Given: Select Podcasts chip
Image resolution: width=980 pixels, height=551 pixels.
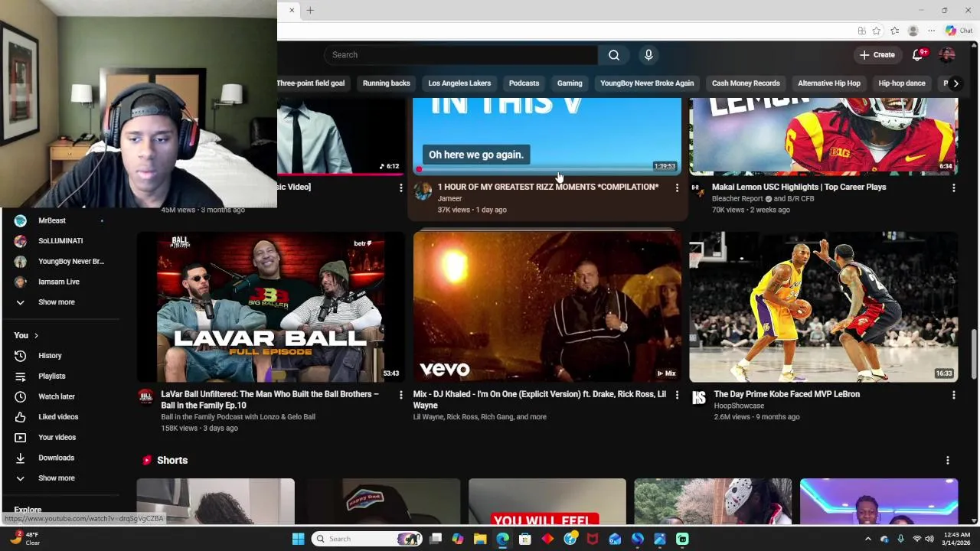Looking at the screenshot, I should (524, 83).
